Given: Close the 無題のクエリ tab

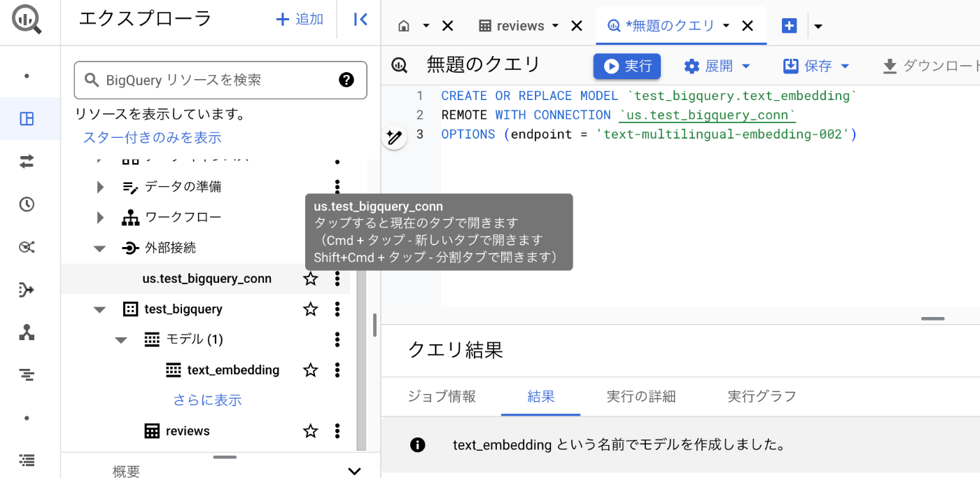Looking at the screenshot, I should pyautogui.click(x=748, y=26).
